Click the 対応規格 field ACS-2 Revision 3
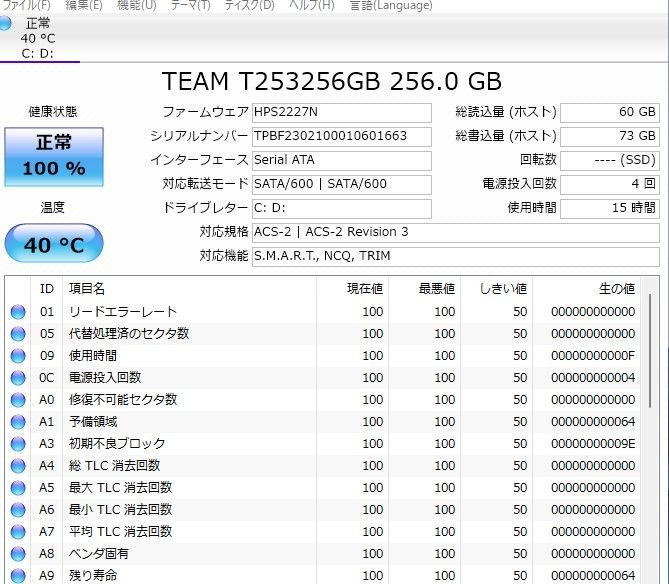The width and height of the screenshot is (669, 584). [456, 232]
